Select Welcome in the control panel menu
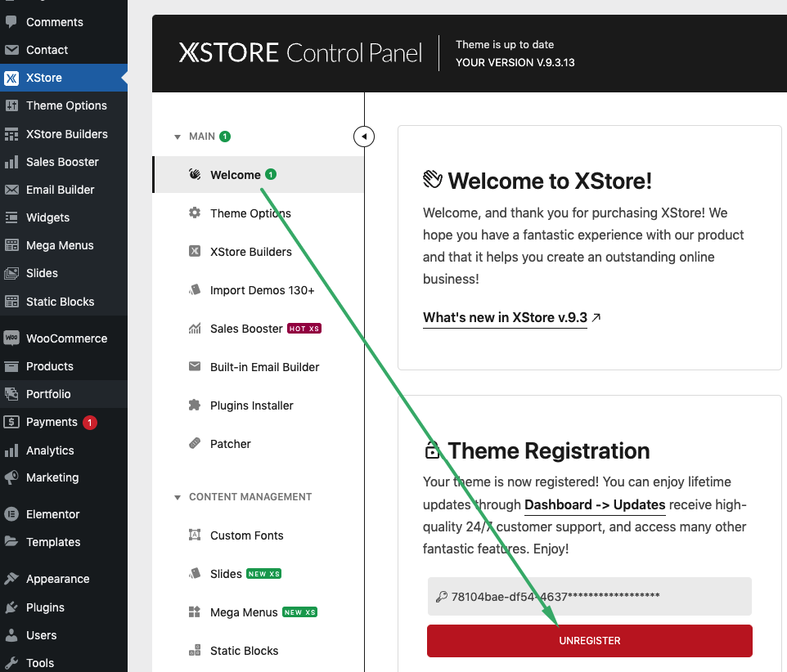Image resolution: width=787 pixels, height=672 pixels. [x=258, y=174]
